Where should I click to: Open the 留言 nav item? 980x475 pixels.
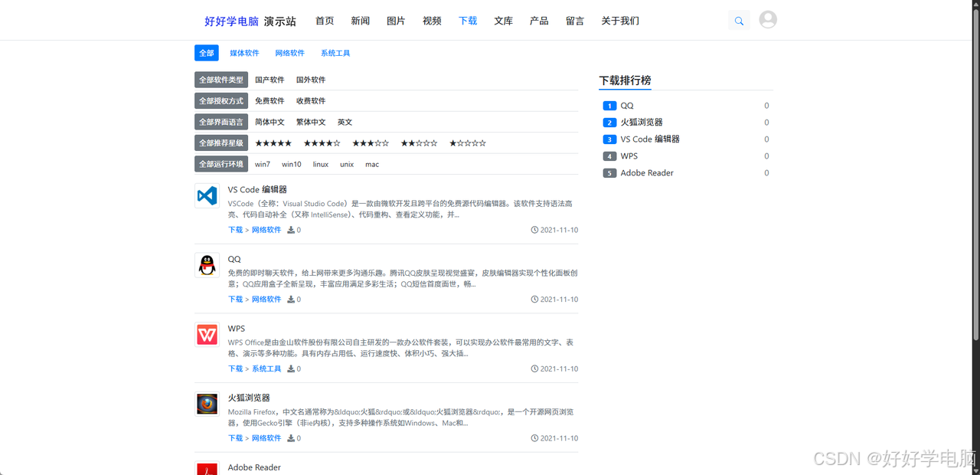[x=575, y=21]
